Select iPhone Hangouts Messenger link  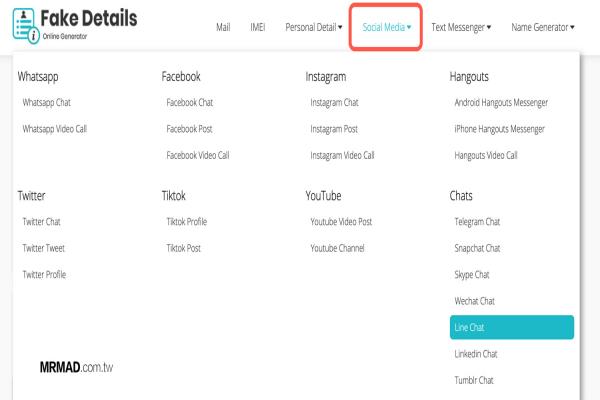pos(499,129)
